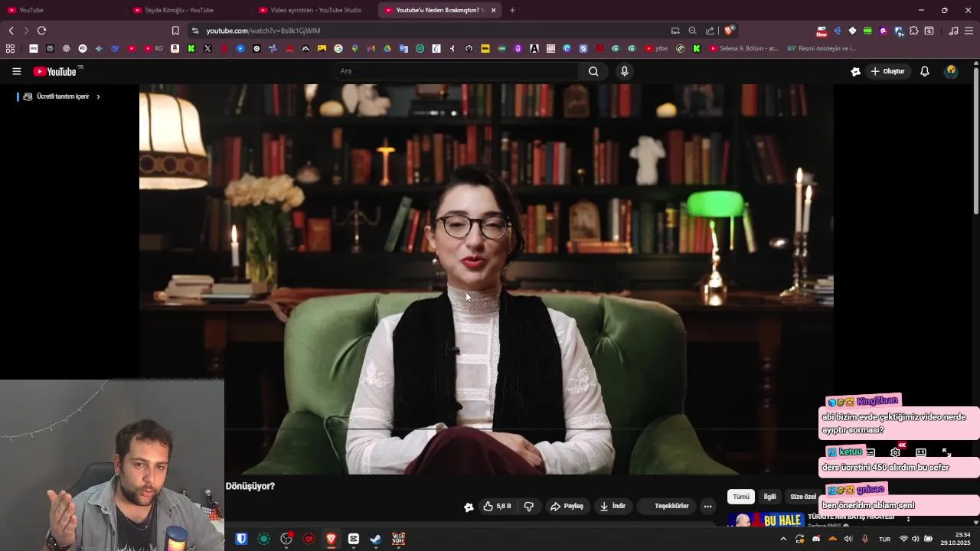Screen dimensions: 980x551
Task: Expand the Ücretli tanıtım içerir notice
Action: (x=61, y=96)
